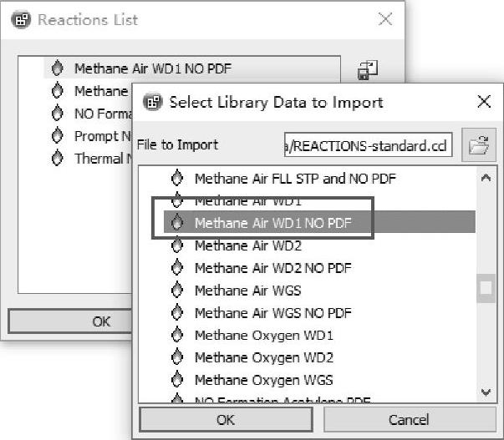Click flame icon of Methane Air WD1 NO PDF in Reactions List
Screen dimensions: 504x440
[57, 68]
